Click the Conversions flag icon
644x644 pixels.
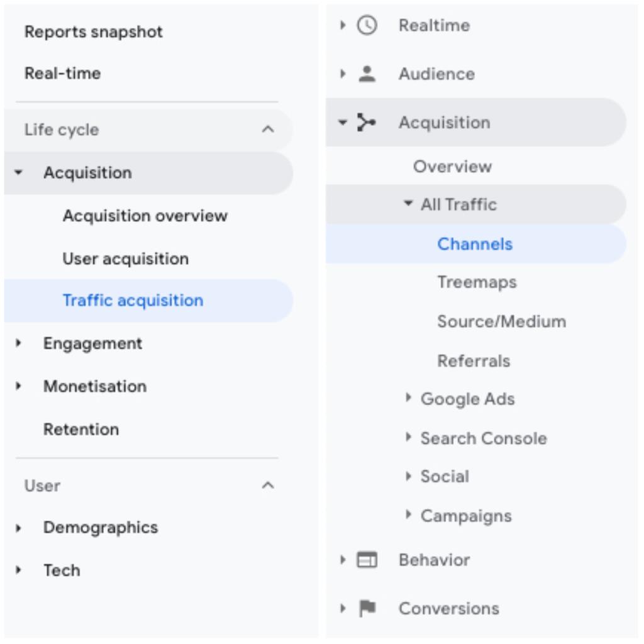tap(367, 608)
